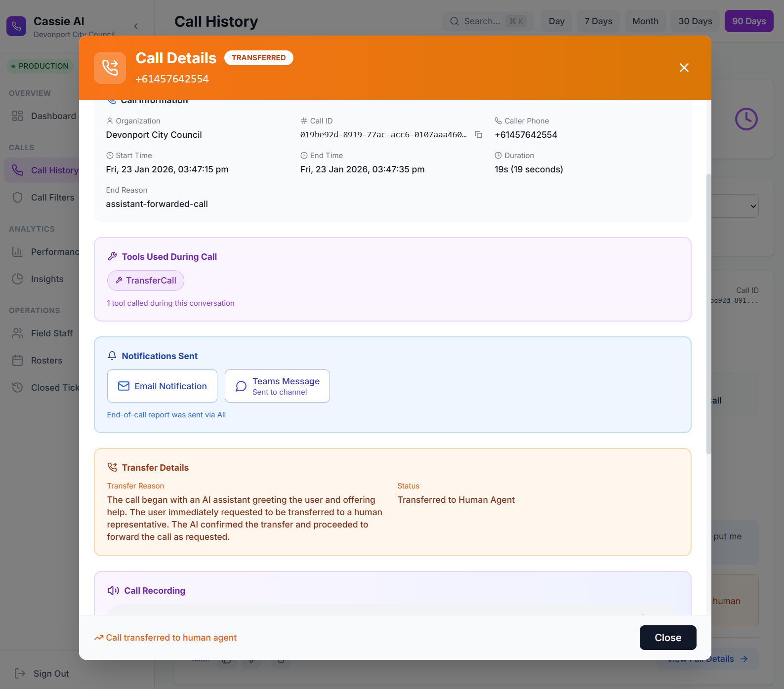Close the Call Details dialog via X icon

684,68
